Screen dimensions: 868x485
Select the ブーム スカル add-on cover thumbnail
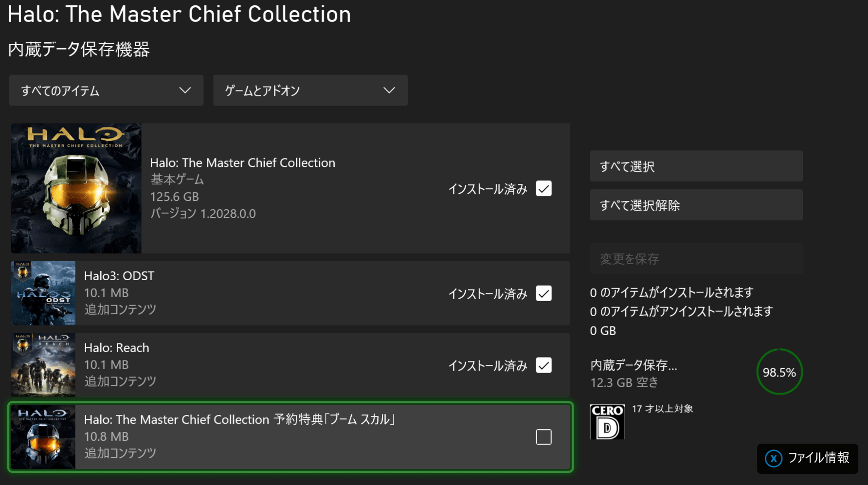(x=43, y=437)
